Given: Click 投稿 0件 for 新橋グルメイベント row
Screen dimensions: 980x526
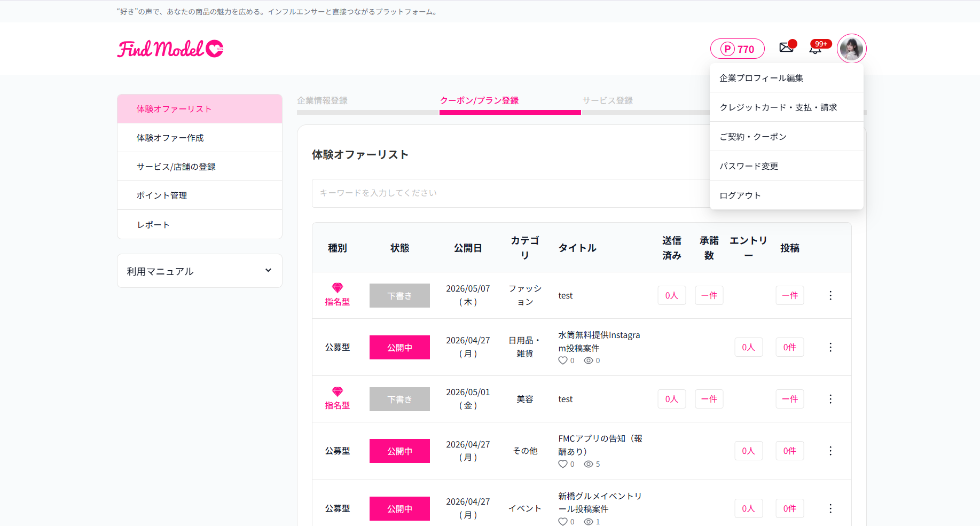Looking at the screenshot, I should (790, 508).
